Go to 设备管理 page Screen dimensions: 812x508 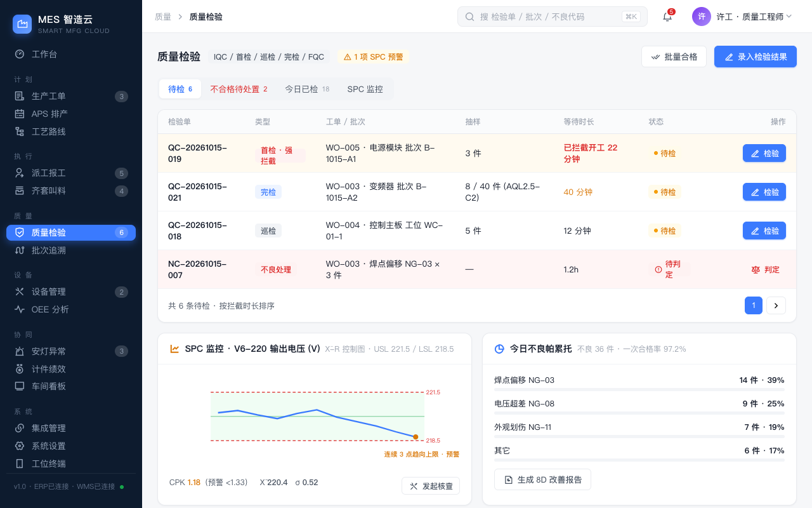click(71, 291)
